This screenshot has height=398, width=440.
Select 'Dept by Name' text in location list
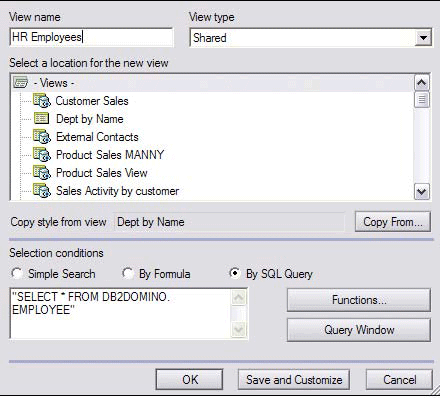pyautogui.click(x=90, y=119)
